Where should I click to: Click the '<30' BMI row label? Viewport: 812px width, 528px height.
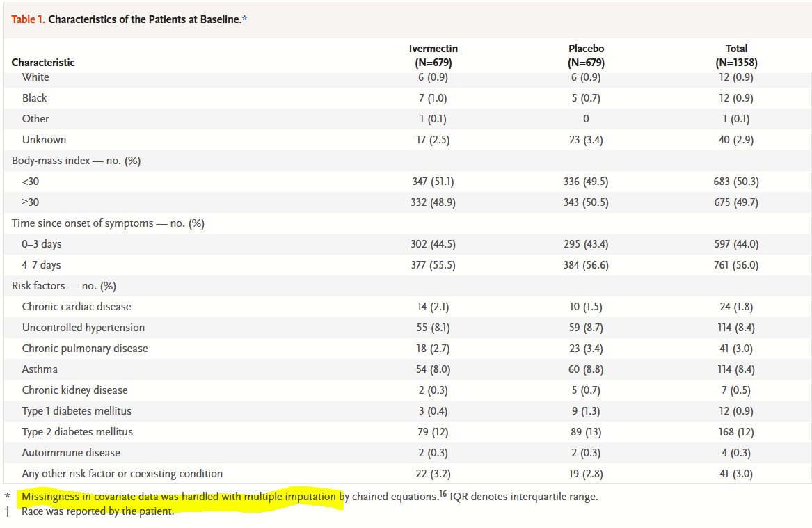tap(31, 181)
